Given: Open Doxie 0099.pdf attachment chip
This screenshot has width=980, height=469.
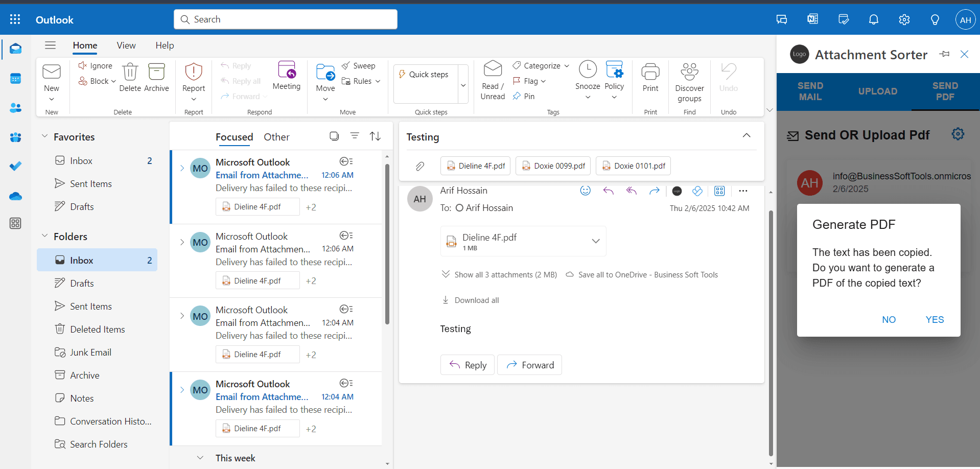Looking at the screenshot, I should pos(553,166).
